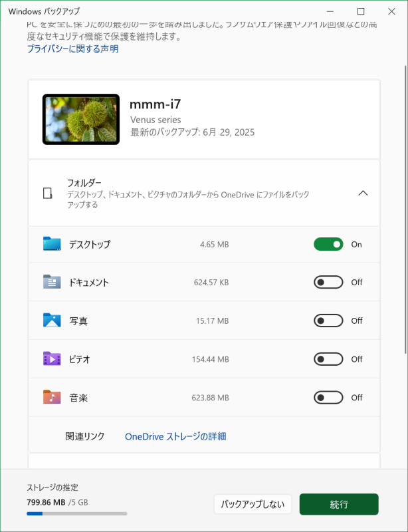Click the mmm-i7 device thumbnail

coord(81,120)
